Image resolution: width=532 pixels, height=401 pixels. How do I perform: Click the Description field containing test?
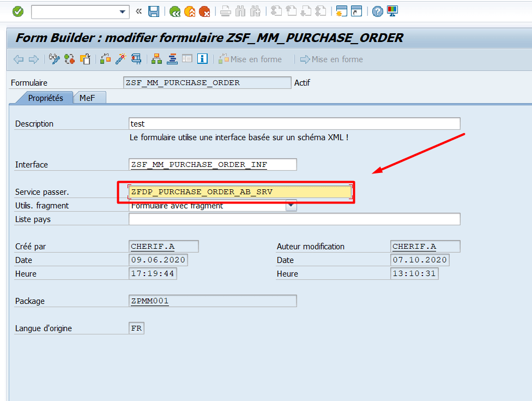294,124
